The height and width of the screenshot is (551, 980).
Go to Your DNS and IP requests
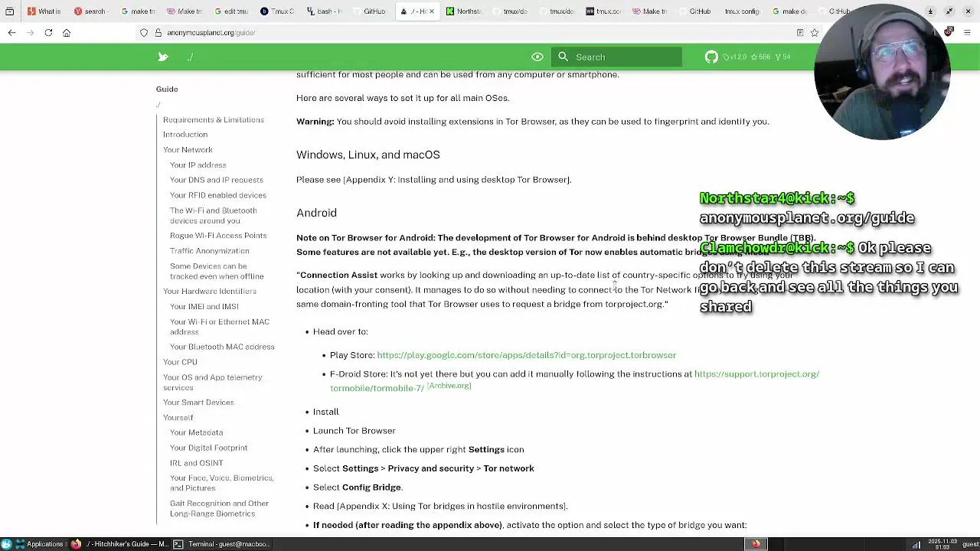(x=217, y=180)
